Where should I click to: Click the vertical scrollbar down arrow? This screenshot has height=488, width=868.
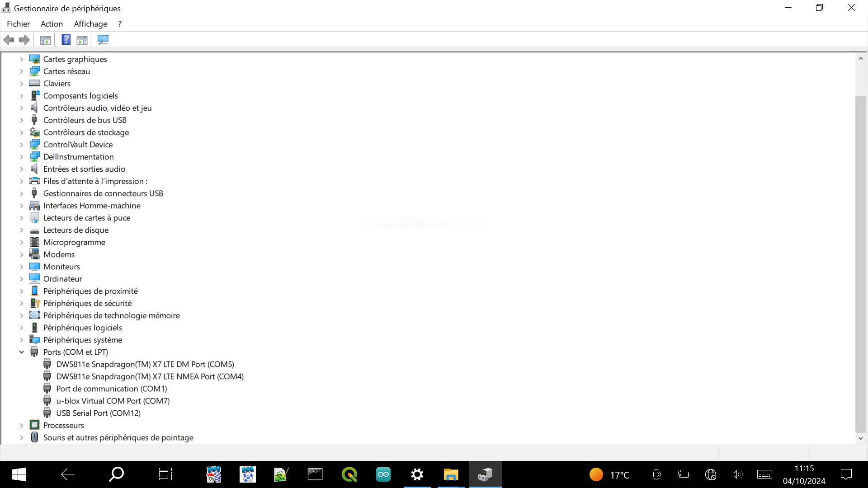tap(861, 438)
